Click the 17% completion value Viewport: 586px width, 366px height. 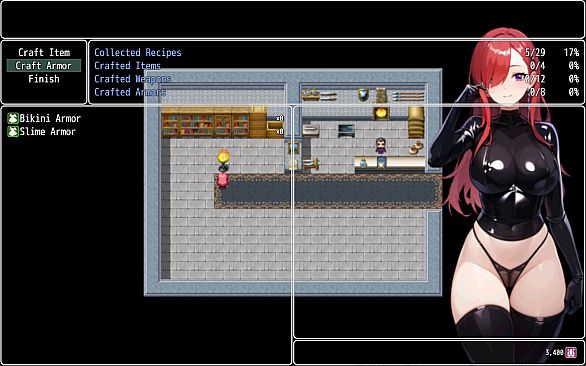click(571, 52)
